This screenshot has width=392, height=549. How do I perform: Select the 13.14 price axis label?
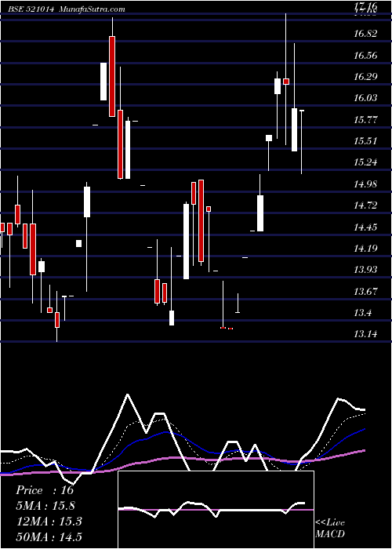[x=365, y=334]
